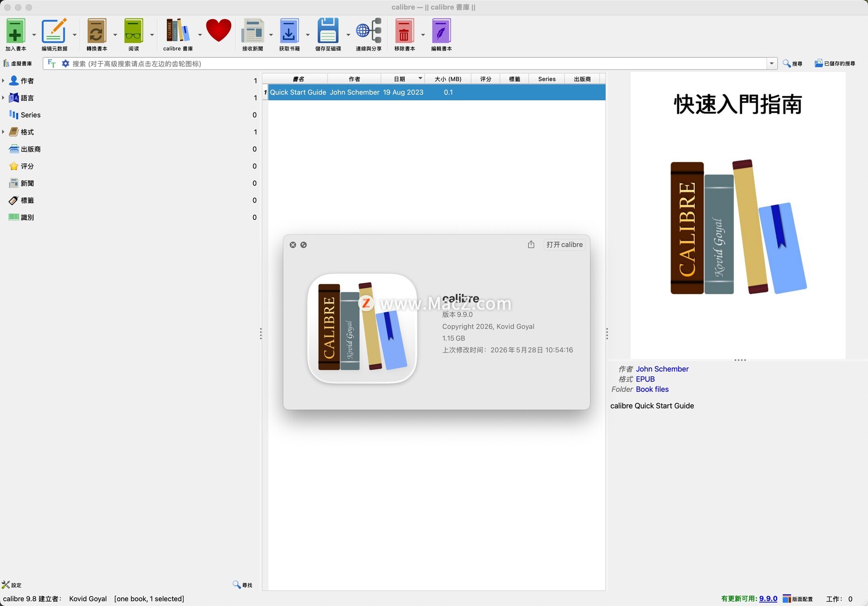This screenshot has width=868, height=606.
Task: Click the calibre library bookshelf icon
Action: (178, 31)
